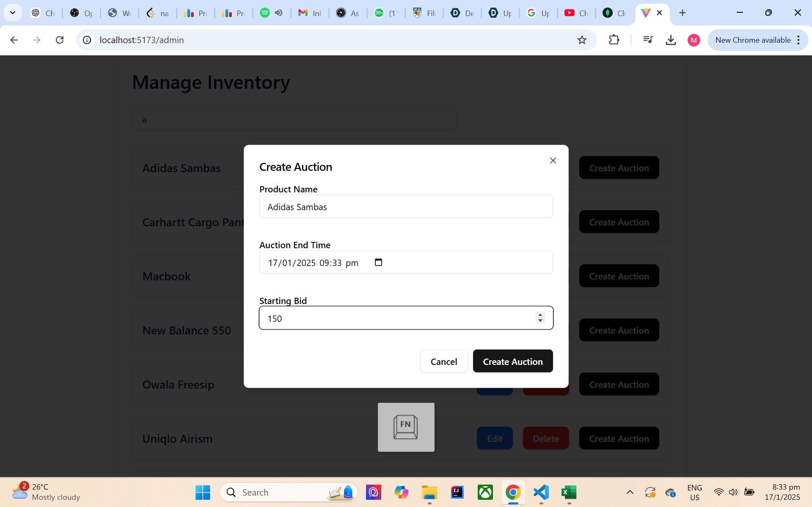This screenshot has width=812, height=507.
Task: Open Chrome's Downloads panel
Action: tap(671, 40)
